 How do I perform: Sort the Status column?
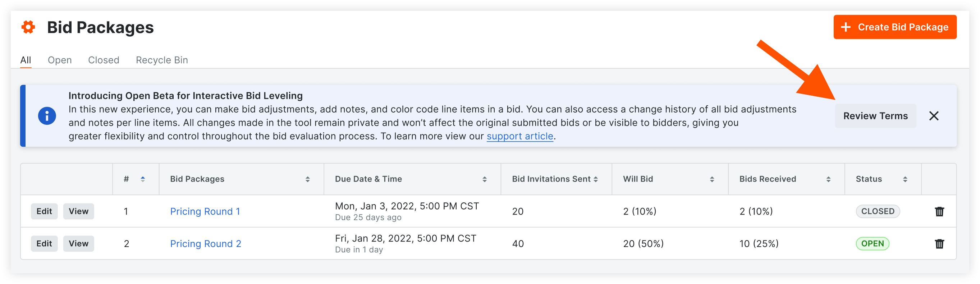[905, 179]
